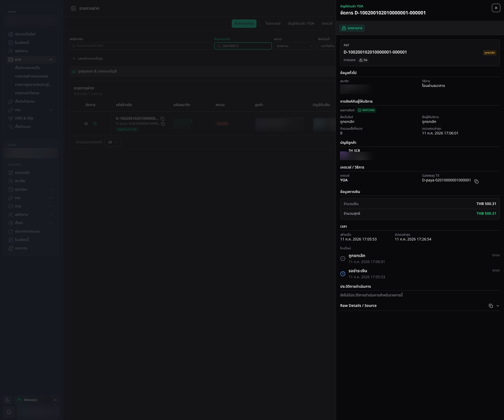This screenshot has height=420, width=504.
Task: Click the manage icon in the deposit row
Action: (95, 124)
